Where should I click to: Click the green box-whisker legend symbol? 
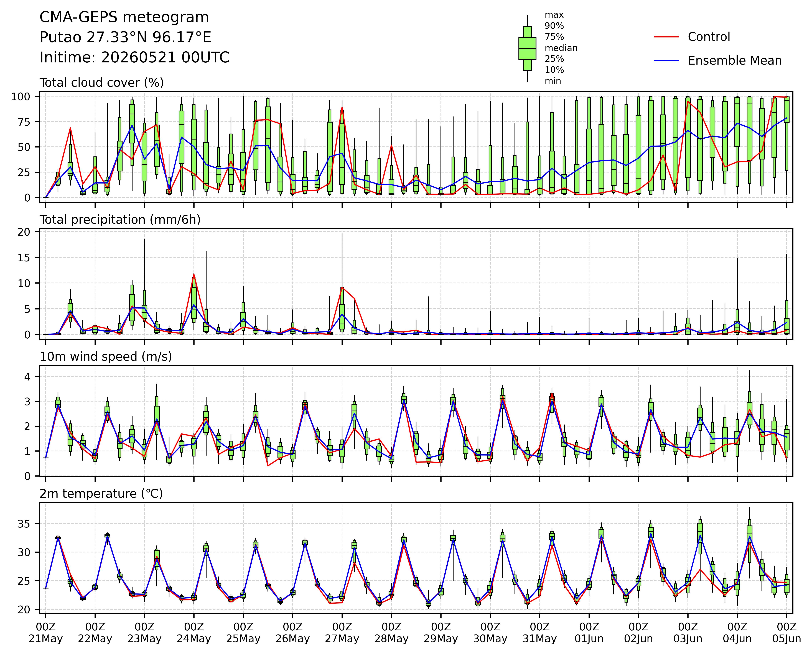527,48
